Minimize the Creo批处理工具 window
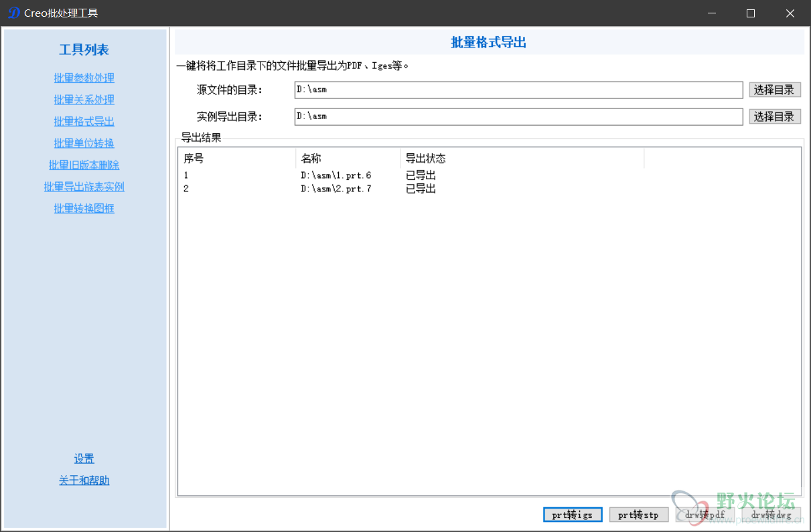Image resolution: width=811 pixels, height=532 pixels. (x=712, y=13)
